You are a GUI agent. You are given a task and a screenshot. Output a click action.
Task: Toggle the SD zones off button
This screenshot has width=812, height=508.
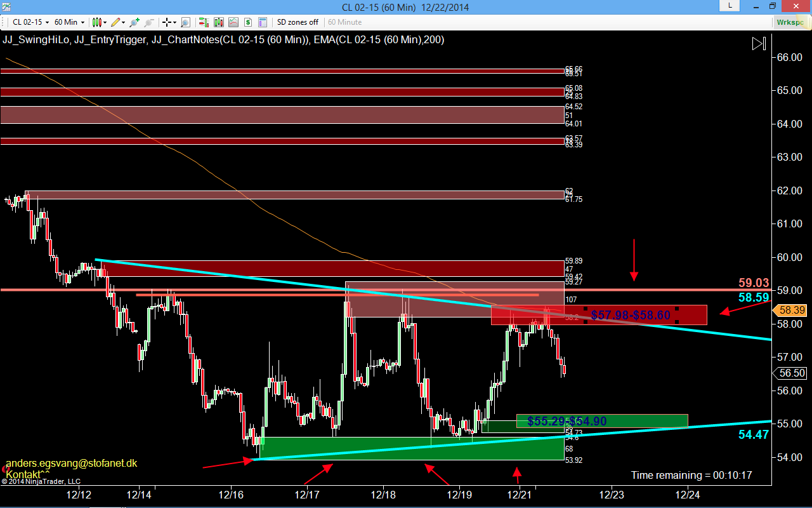point(298,22)
